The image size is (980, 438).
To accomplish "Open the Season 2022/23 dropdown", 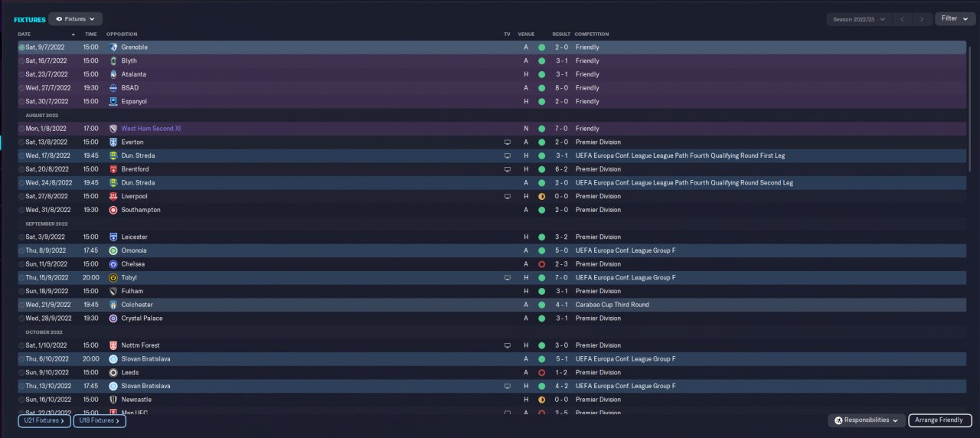I will pyautogui.click(x=859, y=19).
